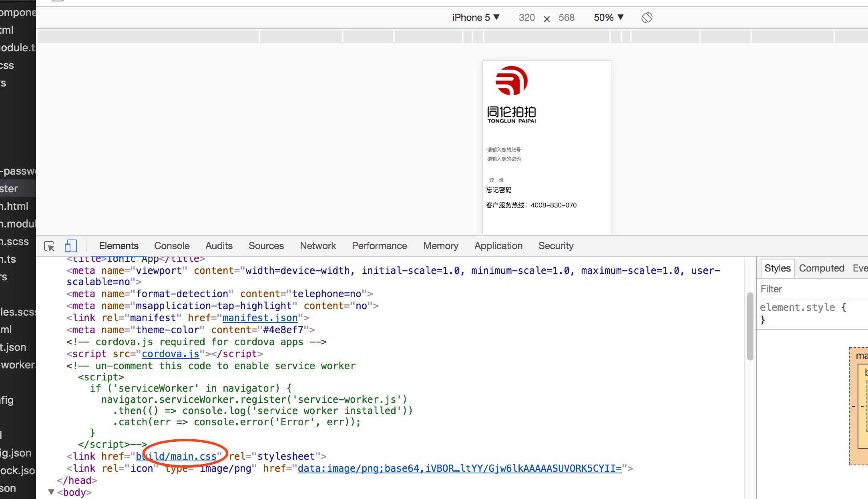This screenshot has height=499, width=868.
Task: Open the iPhone 5 device dropdown
Action: point(476,18)
